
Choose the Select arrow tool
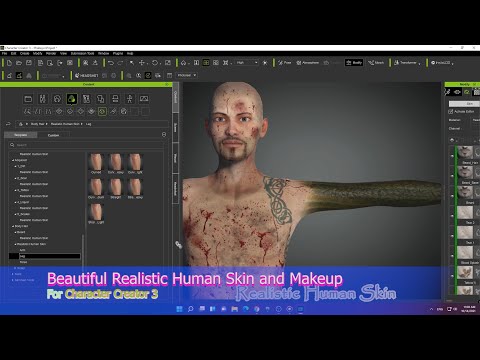(132, 63)
